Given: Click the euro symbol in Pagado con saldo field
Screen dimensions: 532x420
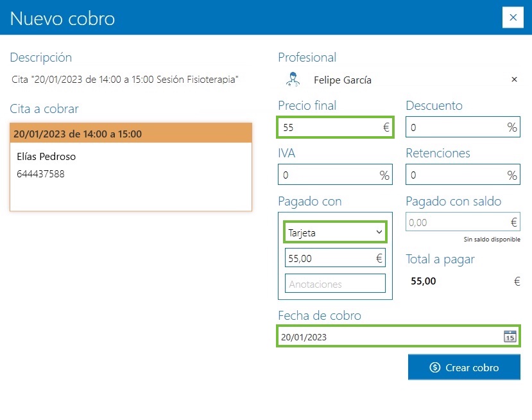Looking at the screenshot, I should [x=513, y=222].
